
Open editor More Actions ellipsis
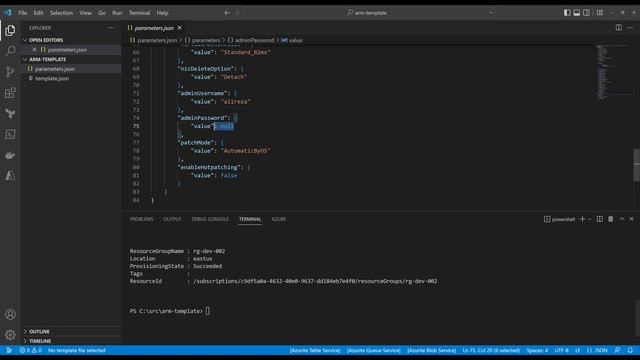pyautogui.click(x=630, y=28)
